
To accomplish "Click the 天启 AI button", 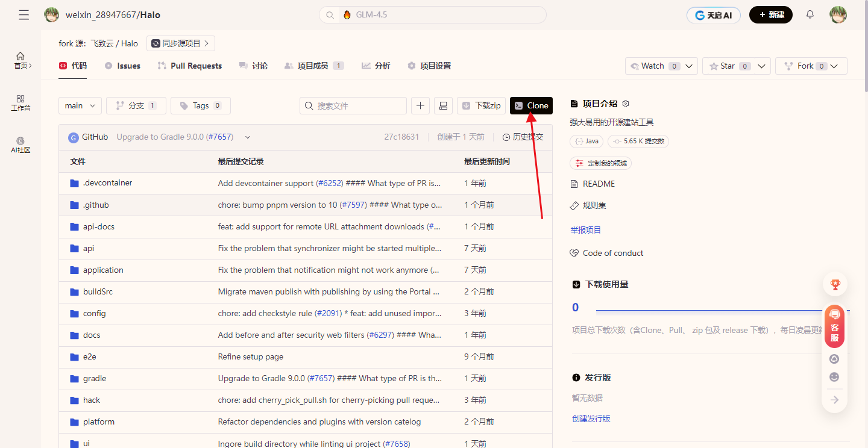I will coord(714,15).
